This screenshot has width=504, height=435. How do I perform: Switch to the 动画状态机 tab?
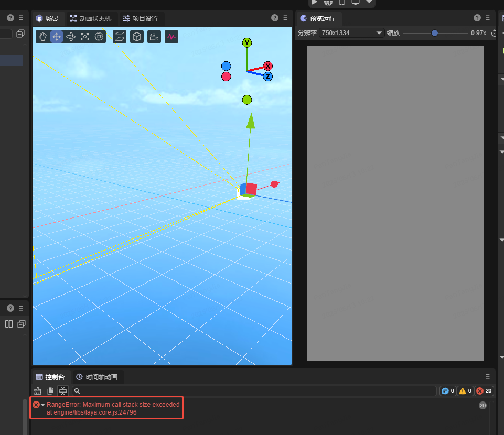tap(90, 18)
